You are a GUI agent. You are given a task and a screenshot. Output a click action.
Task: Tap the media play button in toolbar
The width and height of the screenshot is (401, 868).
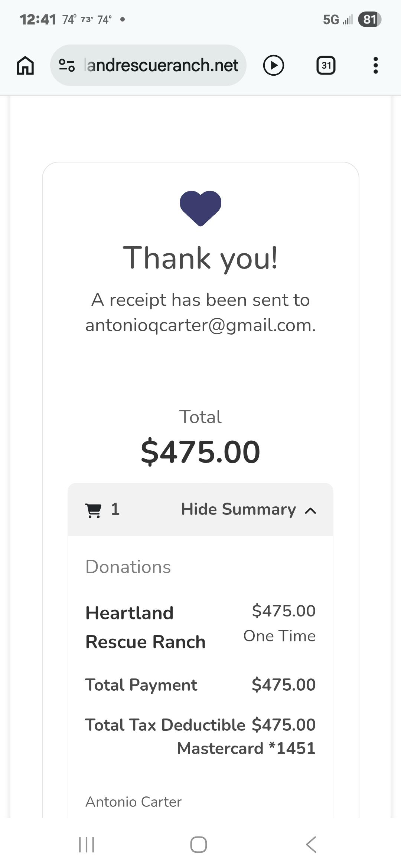point(274,65)
